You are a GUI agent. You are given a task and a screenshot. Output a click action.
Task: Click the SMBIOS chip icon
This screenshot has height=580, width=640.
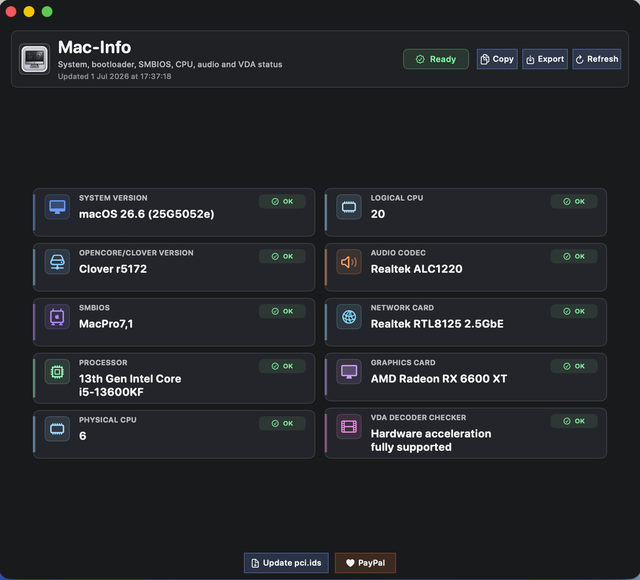pos(57,317)
